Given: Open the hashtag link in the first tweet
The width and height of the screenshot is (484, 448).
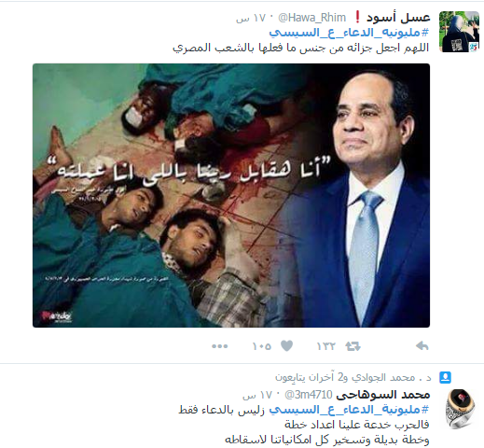Looking at the screenshot, I should [349, 32].
